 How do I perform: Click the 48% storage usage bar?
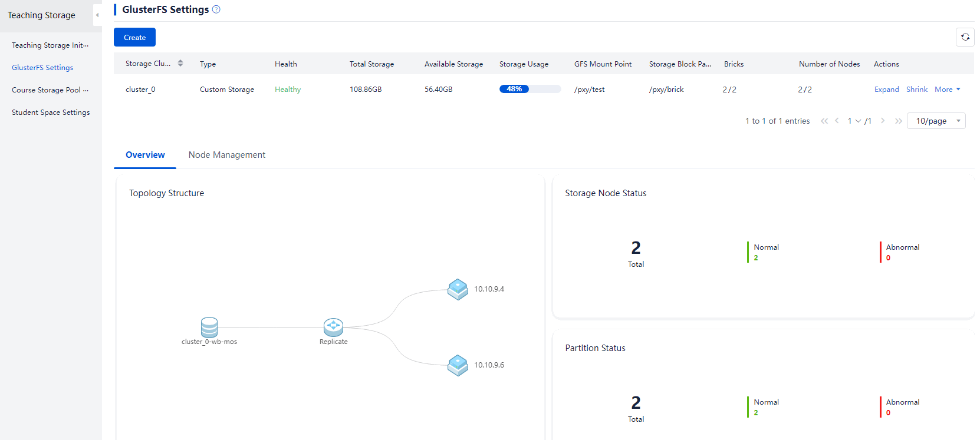pos(530,89)
